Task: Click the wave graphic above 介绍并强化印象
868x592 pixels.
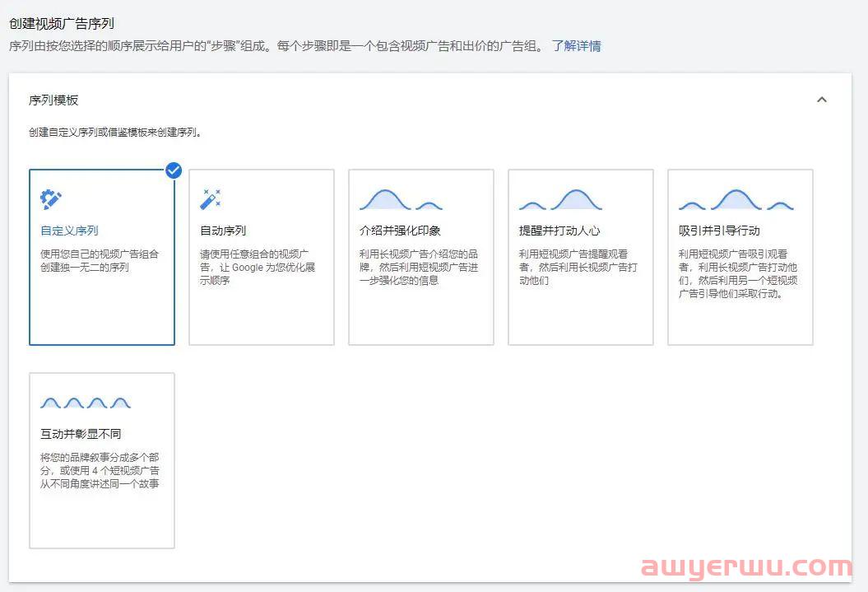Action: pos(401,200)
